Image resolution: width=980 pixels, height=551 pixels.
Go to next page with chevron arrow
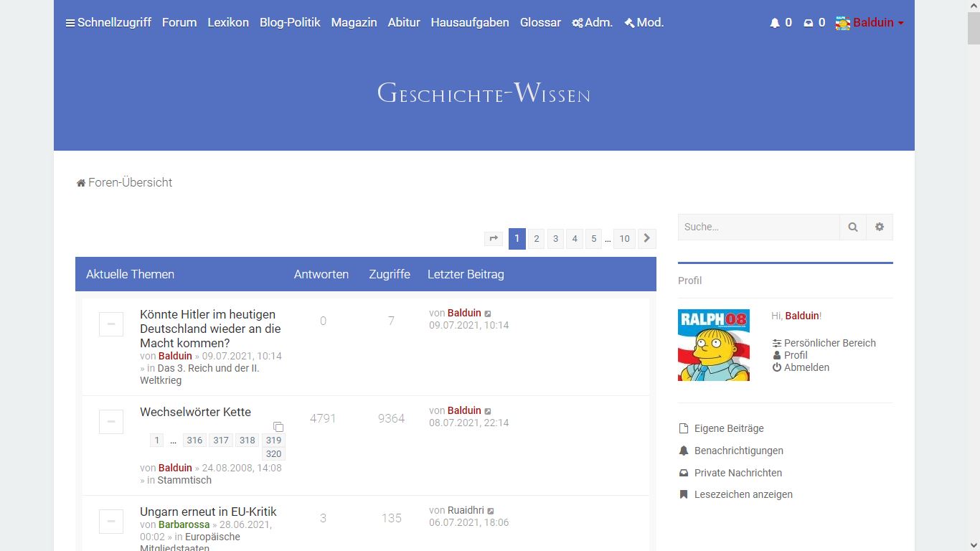pyautogui.click(x=646, y=239)
